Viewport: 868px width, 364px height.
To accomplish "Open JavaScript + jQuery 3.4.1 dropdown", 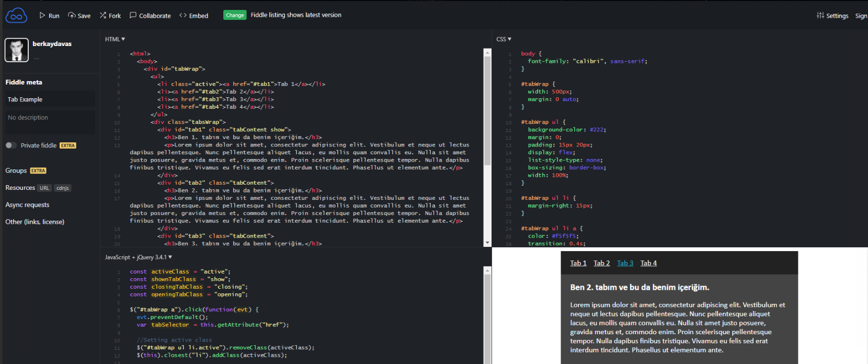I will tap(139, 257).
